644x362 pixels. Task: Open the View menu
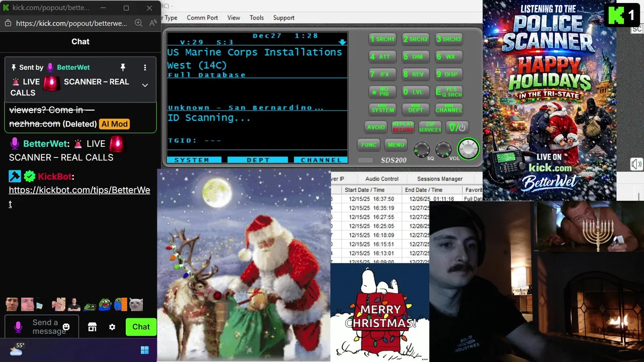[x=233, y=18]
